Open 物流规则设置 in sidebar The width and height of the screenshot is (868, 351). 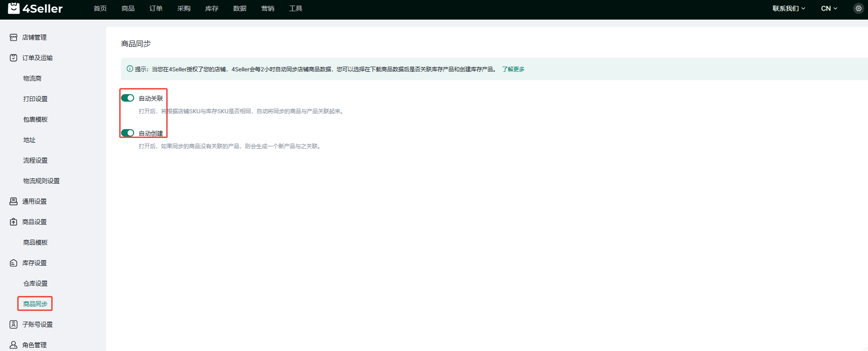pyautogui.click(x=41, y=181)
